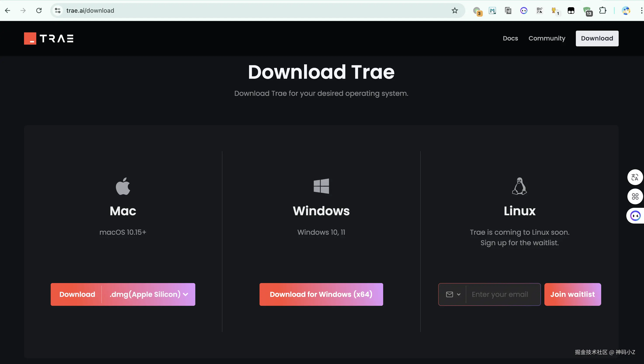Viewport: 644px width, 364px height.
Task: Open the four-squares floating side button
Action: pos(635,196)
